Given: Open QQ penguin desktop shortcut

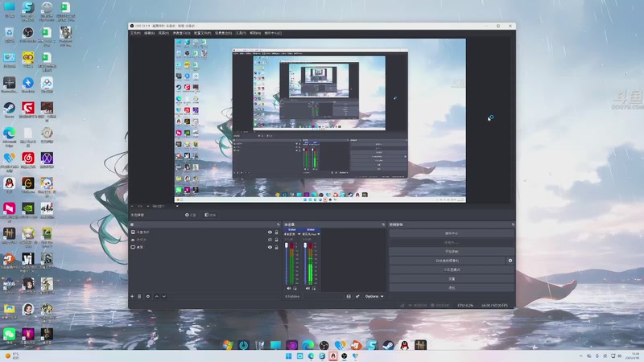Looking at the screenshot, I should point(9,184).
